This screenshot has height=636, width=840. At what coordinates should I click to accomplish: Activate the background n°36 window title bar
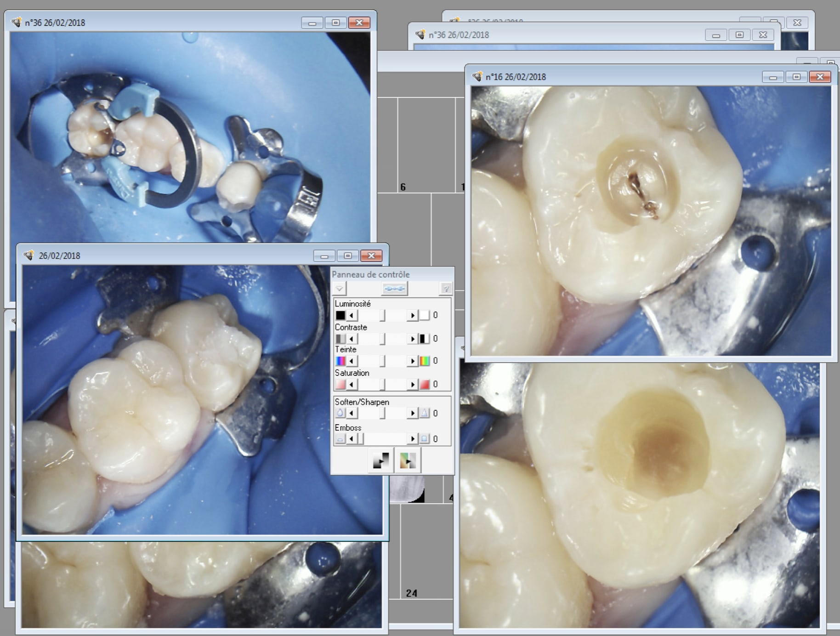[551, 35]
